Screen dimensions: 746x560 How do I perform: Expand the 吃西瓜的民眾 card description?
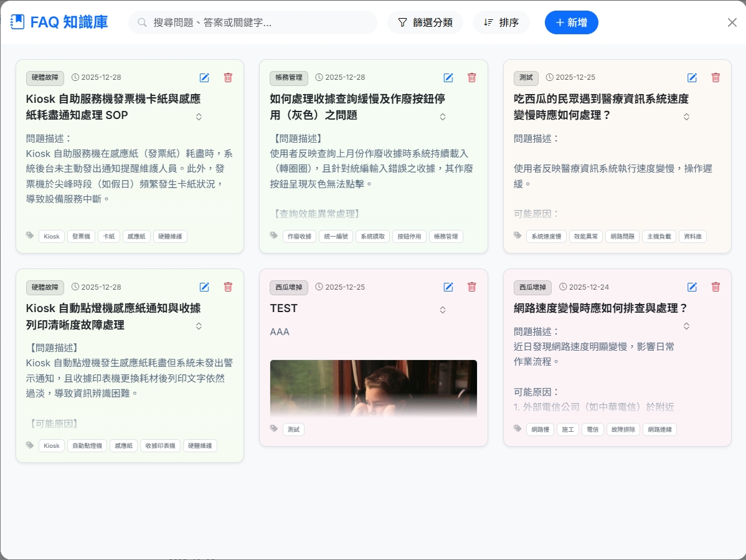(686, 116)
